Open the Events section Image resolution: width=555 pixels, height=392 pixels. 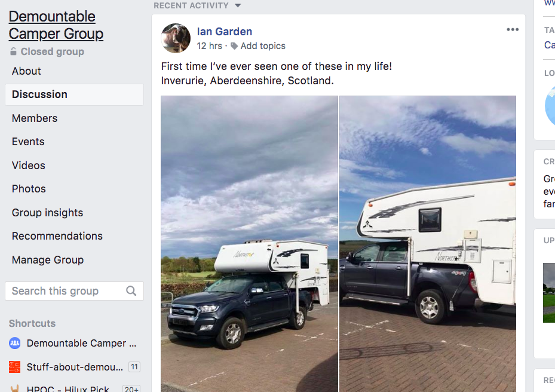[x=28, y=142]
